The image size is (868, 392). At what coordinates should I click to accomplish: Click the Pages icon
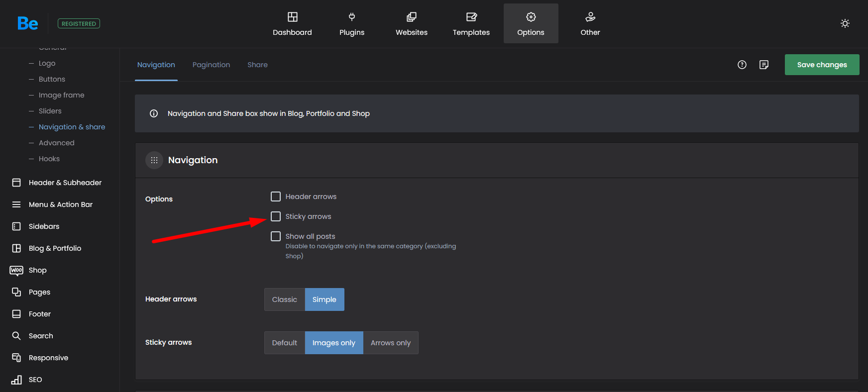(x=16, y=292)
